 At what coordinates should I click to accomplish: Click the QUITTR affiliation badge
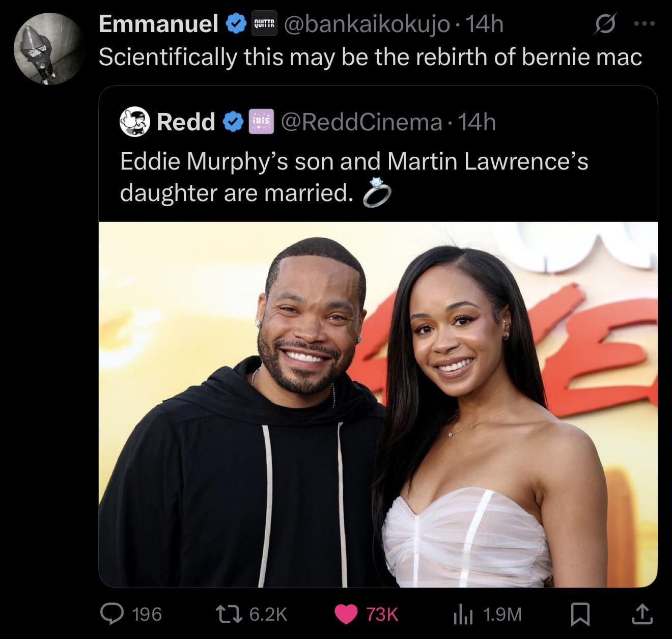pos(264,24)
